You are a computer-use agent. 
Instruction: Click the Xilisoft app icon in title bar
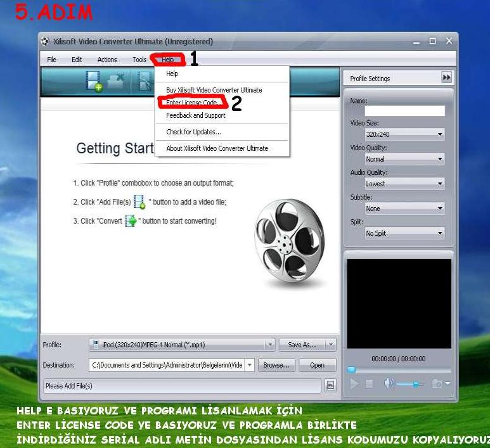click(45, 41)
